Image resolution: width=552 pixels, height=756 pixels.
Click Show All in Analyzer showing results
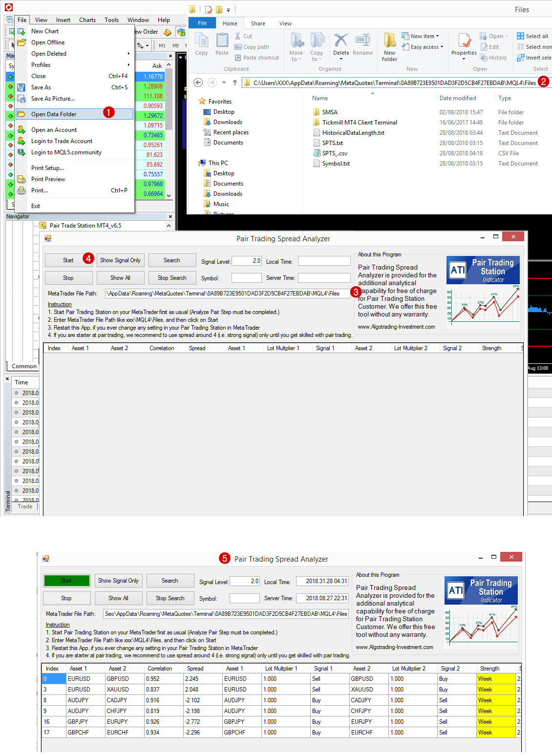point(118,598)
